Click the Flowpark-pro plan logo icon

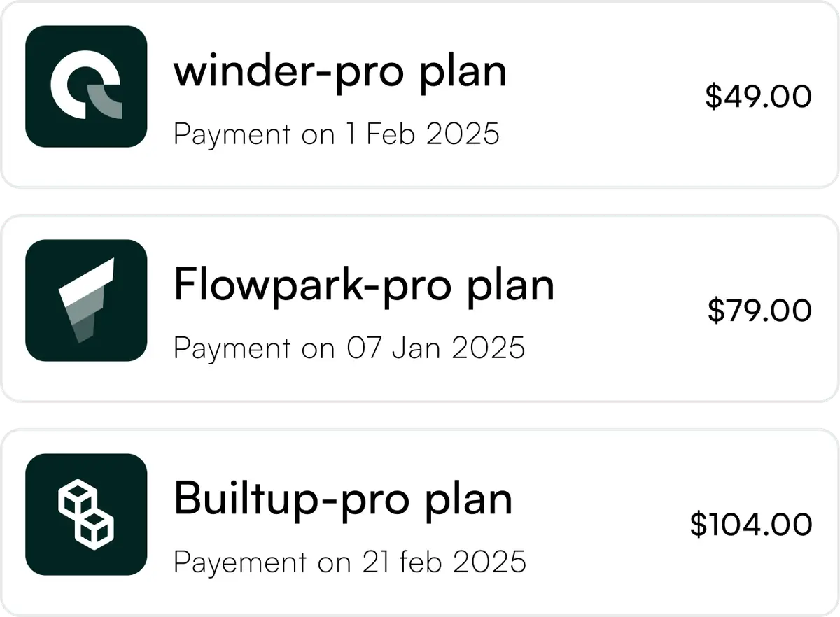86,300
